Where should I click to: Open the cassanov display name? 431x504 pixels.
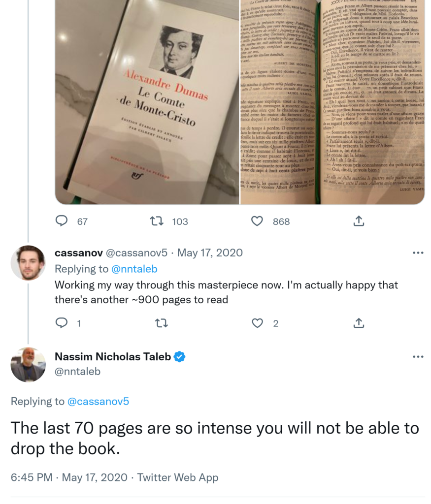(78, 253)
